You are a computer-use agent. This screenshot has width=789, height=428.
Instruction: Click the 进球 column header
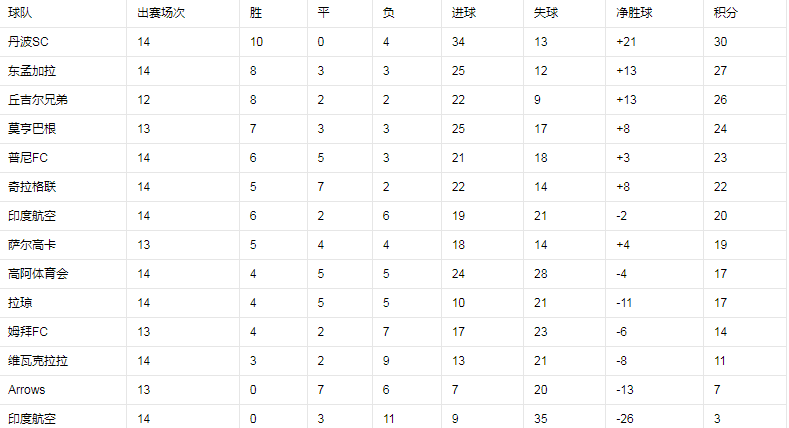(x=463, y=13)
